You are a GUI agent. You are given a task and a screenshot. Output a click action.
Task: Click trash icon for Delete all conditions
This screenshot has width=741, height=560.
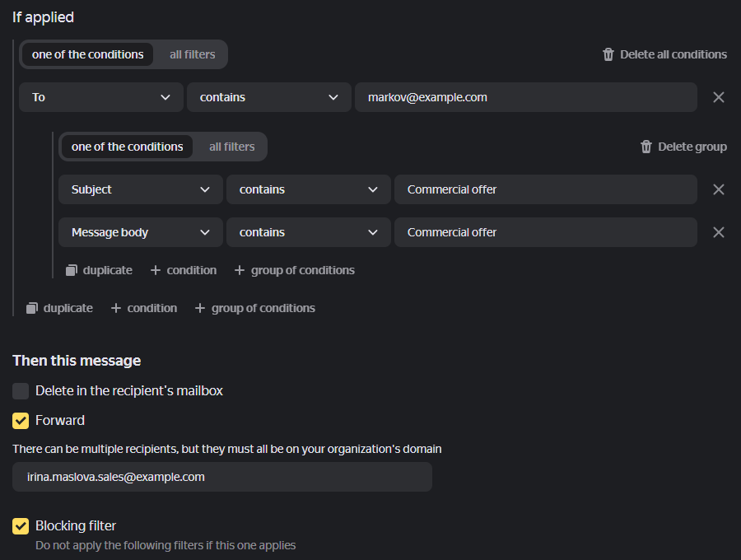tap(608, 54)
